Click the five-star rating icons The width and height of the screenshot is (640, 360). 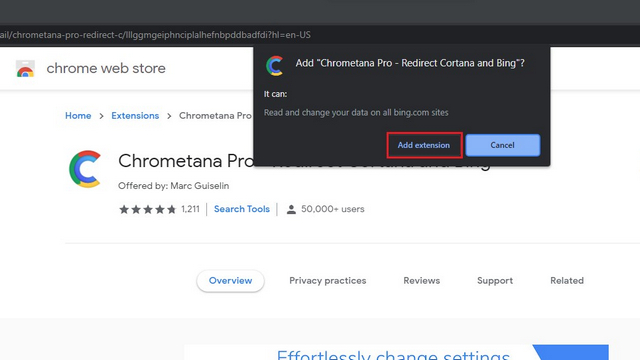pyautogui.click(x=147, y=209)
